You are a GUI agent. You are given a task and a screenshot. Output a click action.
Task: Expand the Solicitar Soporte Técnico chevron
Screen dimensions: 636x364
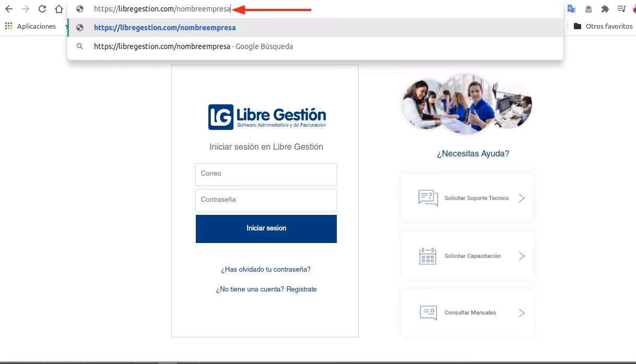click(x=522, y=198)
